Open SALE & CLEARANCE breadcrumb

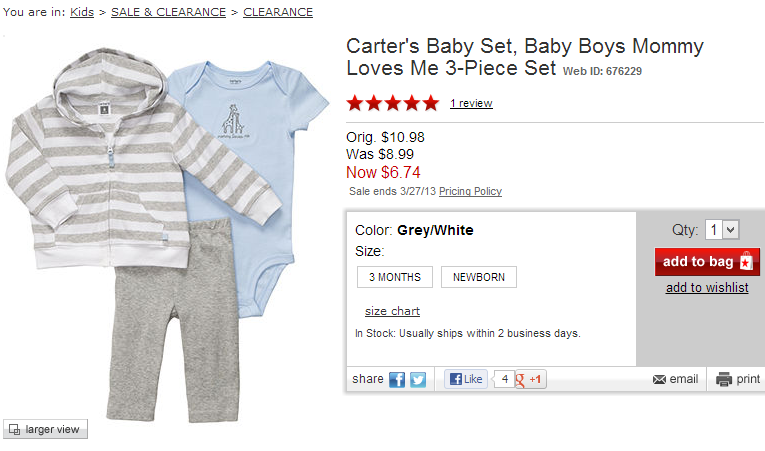[x=167, y=12]
